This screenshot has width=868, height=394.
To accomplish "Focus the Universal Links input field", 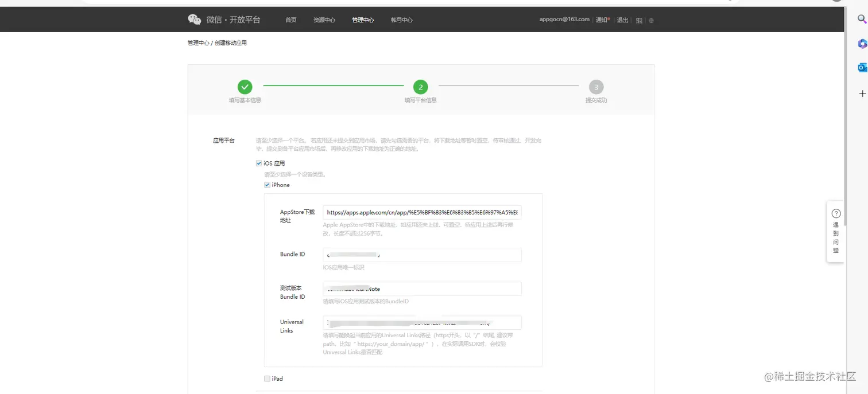I will point(422,323).
